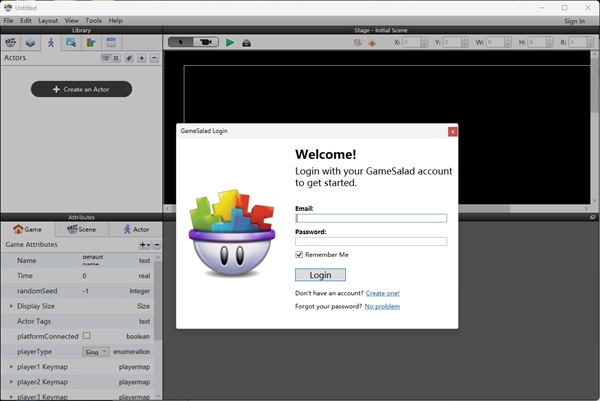Screen dimensions: 600x401
Task: Switch to the camera edit mode
Action: click(206, 42)
